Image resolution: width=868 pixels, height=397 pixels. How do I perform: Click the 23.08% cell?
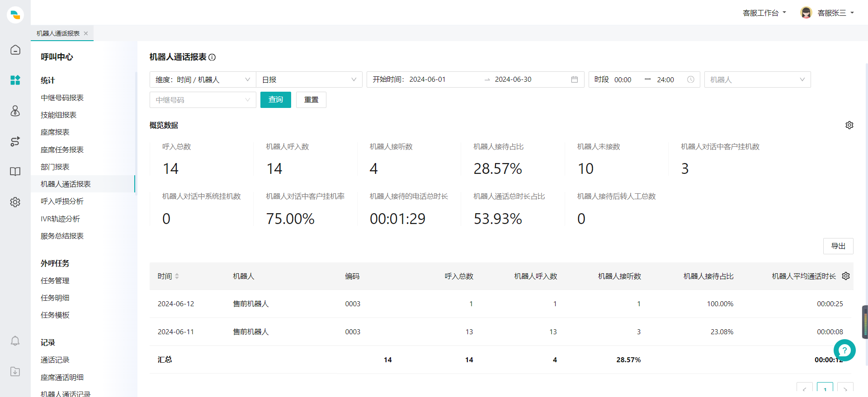722,332
